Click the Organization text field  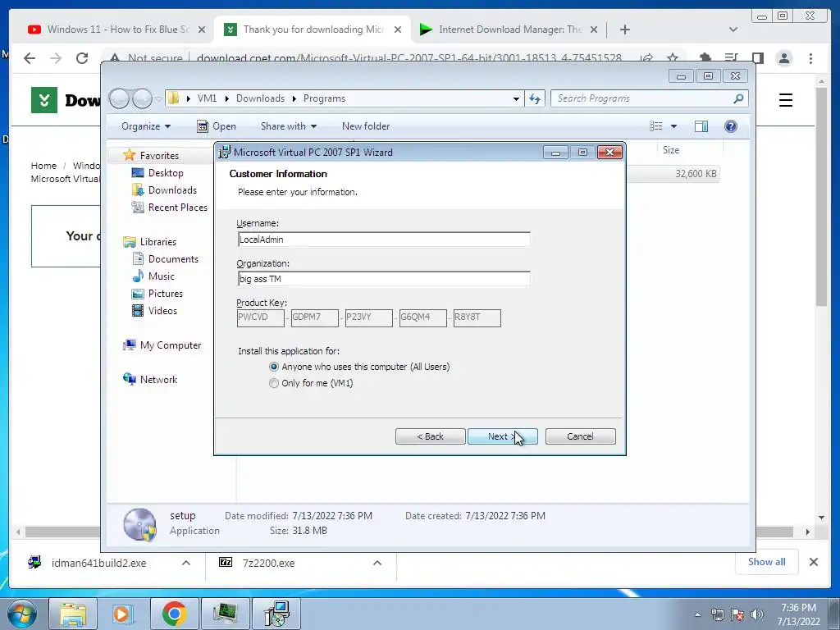click(x=384, y=279)
